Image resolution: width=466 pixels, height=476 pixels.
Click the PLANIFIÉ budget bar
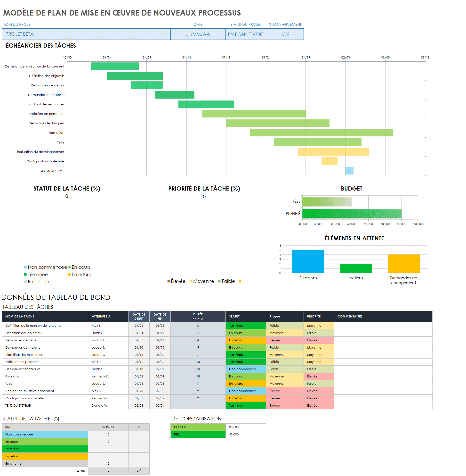(352, 213)
